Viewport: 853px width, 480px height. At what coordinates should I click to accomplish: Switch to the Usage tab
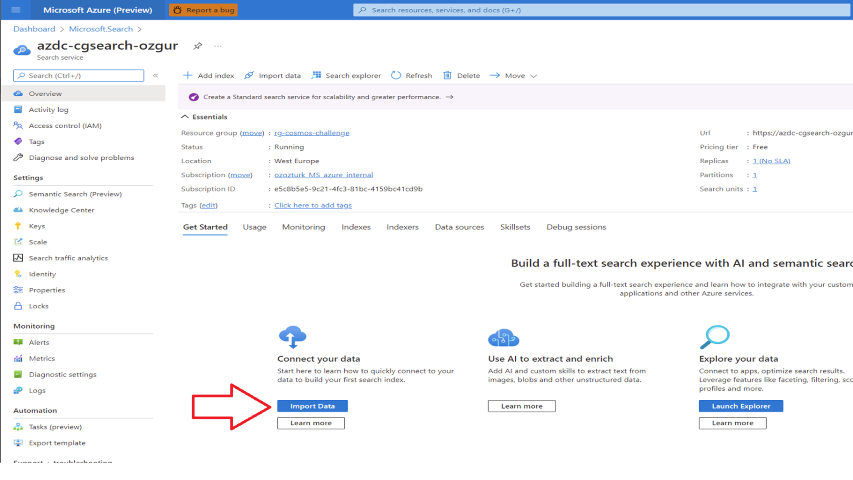pos(255,227)
